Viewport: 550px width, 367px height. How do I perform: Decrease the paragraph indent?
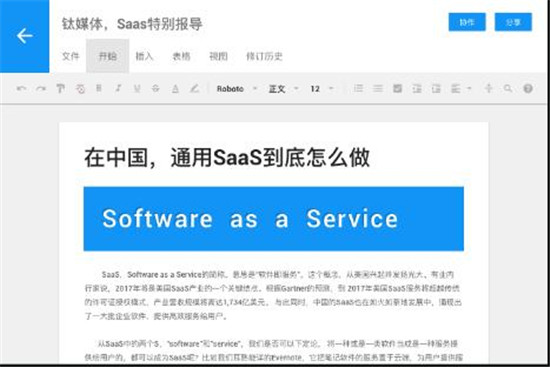pos(417,89)
